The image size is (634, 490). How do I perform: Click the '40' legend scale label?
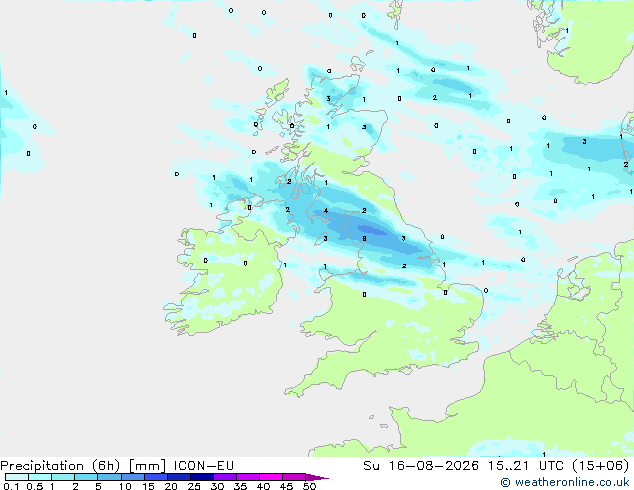pyautogui.click(x=263, y=486)
